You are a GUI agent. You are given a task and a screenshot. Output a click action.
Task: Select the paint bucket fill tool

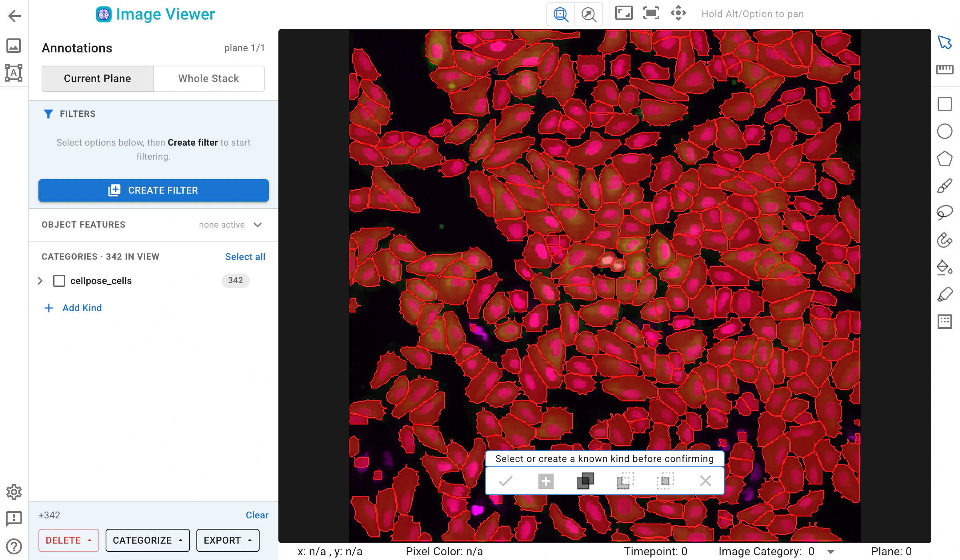click(x=944, y=267)
